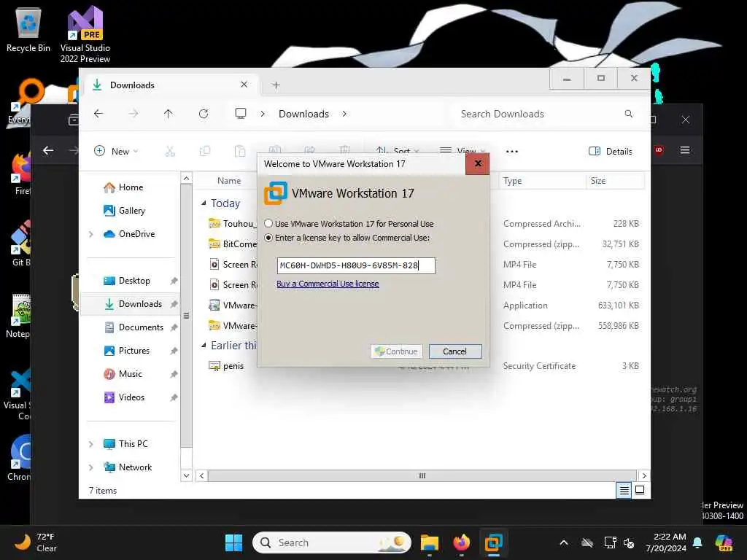Expand chevron after Downloads in address bar

pos(344,114)
